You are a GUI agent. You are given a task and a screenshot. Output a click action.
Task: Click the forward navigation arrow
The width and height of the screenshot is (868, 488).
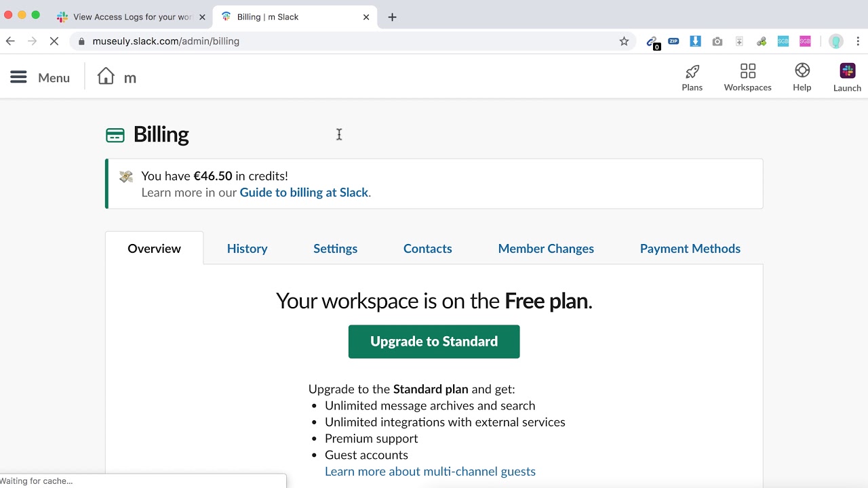click(32, 41)
